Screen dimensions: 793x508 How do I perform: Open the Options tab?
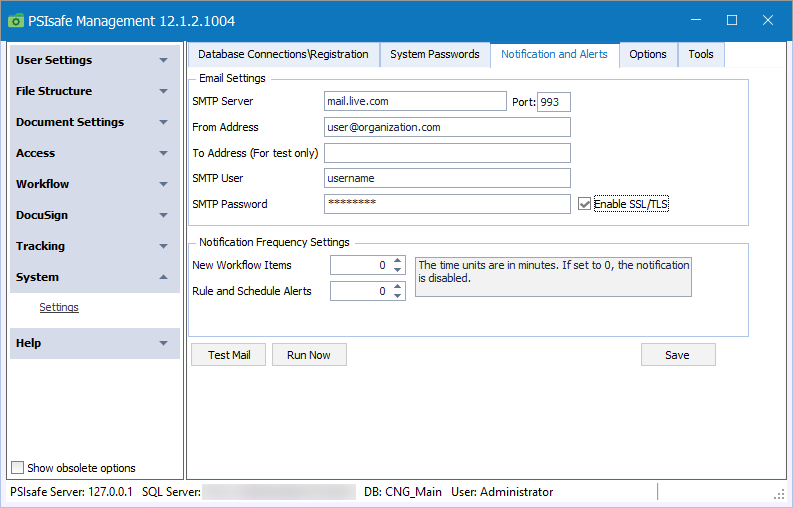(648, 54)
